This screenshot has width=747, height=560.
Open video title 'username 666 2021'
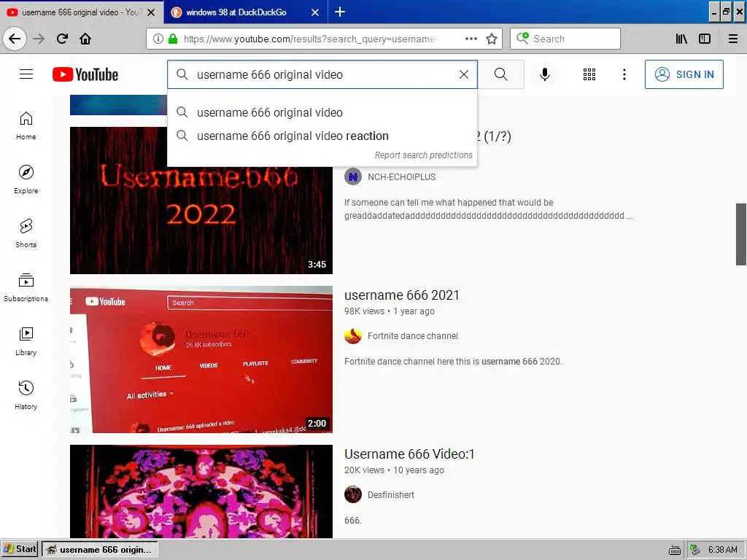click(x=402, y=295)
